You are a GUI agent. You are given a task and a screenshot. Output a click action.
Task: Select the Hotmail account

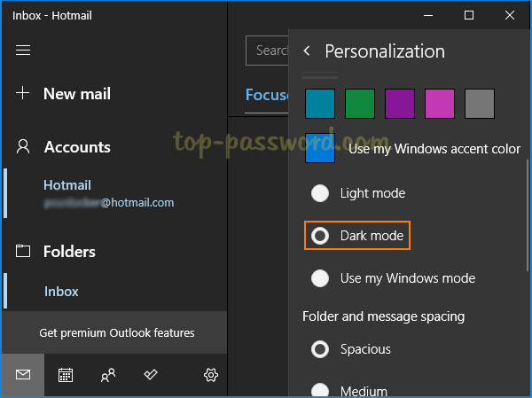[x=108, y=193]
